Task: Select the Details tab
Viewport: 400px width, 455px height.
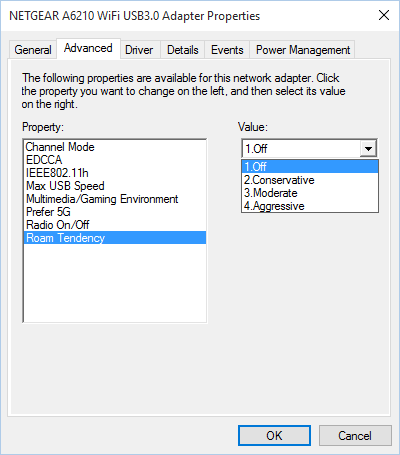Action: [183, 50]
